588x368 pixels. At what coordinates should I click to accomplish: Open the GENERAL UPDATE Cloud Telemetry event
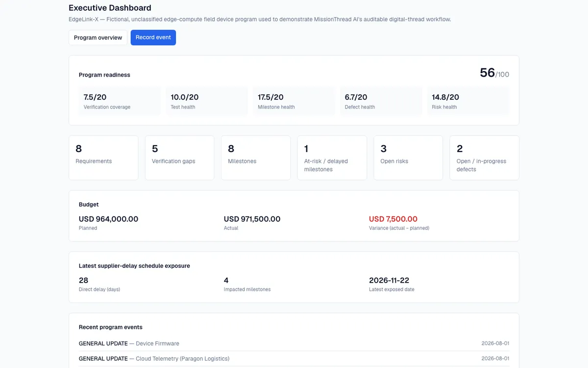[x=294, y=359]
